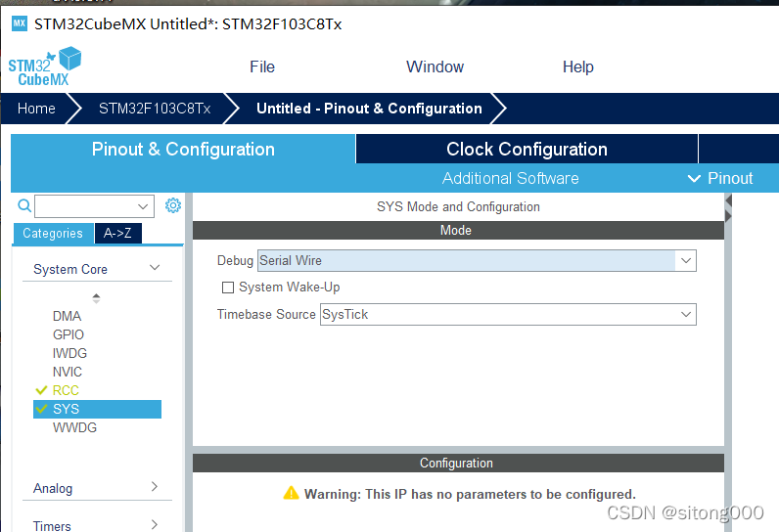Open Additional Software
This screenshot has height=532, width=779.
point(510,178)
